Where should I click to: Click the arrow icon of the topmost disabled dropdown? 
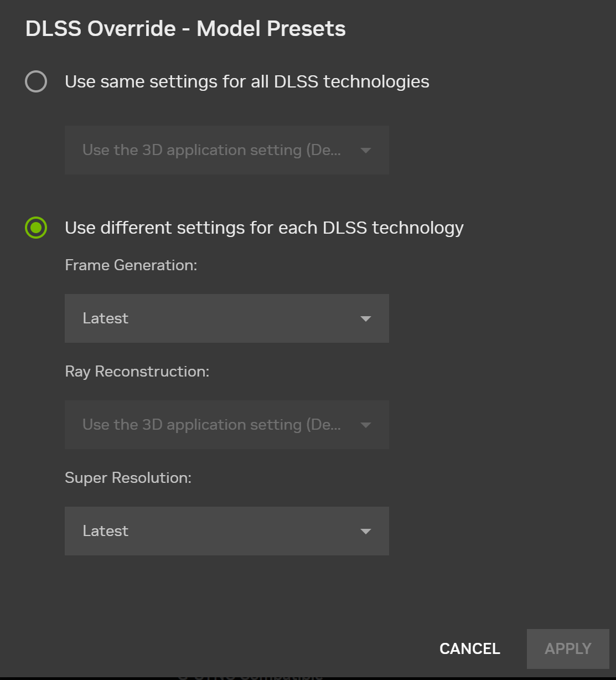tap(365, 151)
